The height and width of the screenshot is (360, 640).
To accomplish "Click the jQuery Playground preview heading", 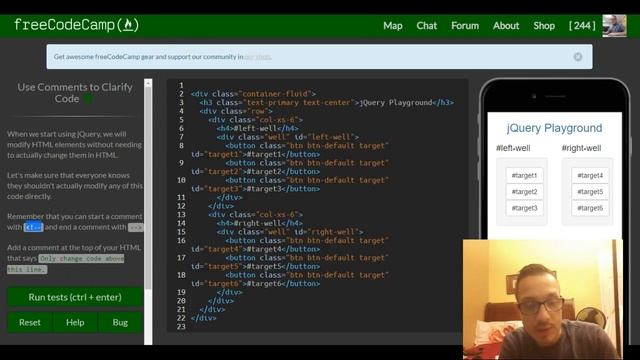I will pyautogui.click(x=554, y=128).
